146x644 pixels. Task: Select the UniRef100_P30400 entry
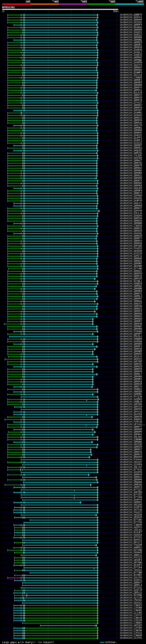click(x=131, y=459)
